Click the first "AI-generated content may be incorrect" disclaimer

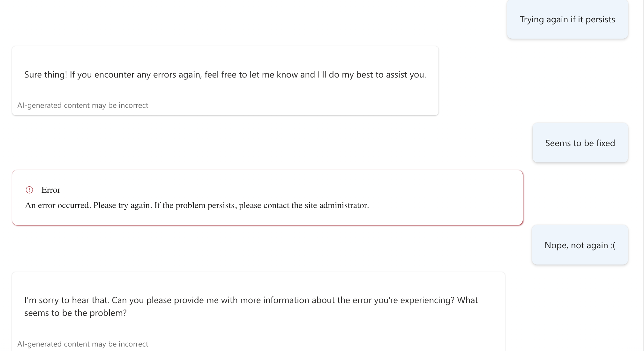83,105
